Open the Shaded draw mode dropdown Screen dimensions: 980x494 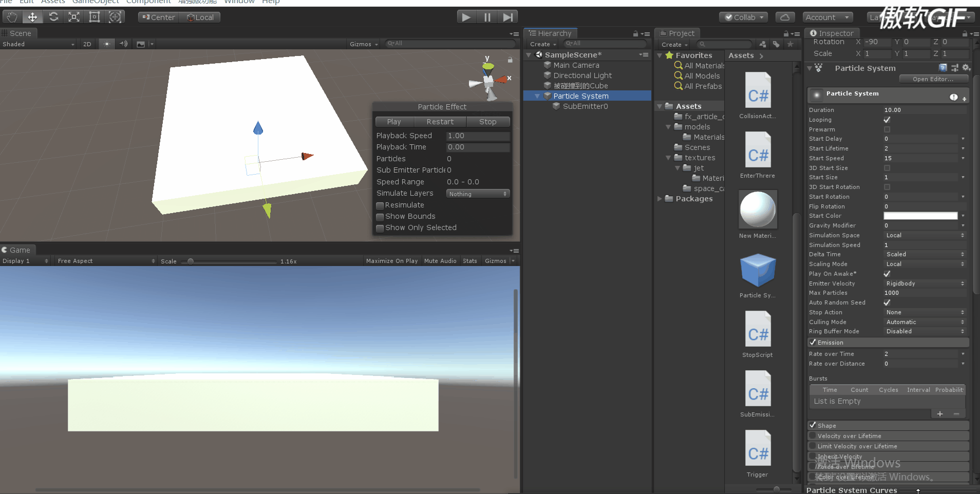coord(38,44)
